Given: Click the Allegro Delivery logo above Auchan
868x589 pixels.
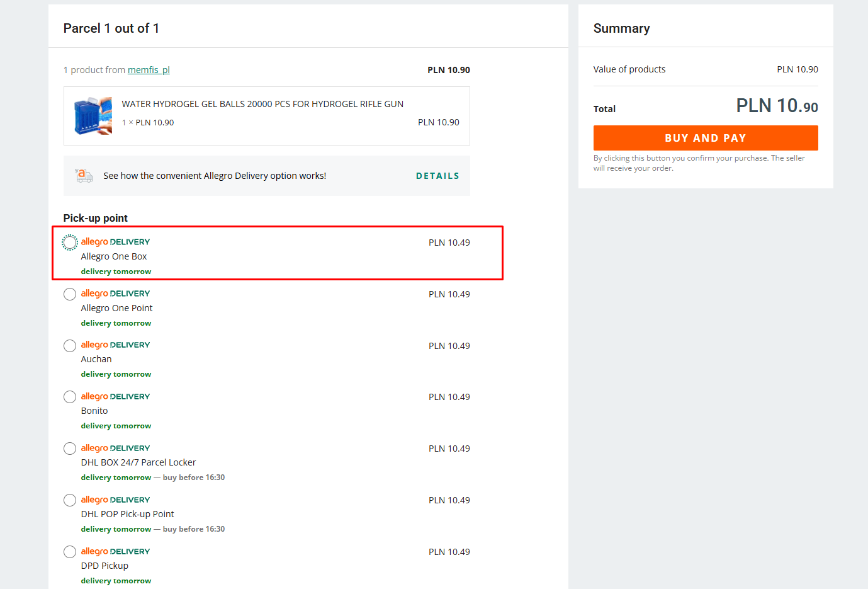Looking at the screenshot, I should pos(115,345).
